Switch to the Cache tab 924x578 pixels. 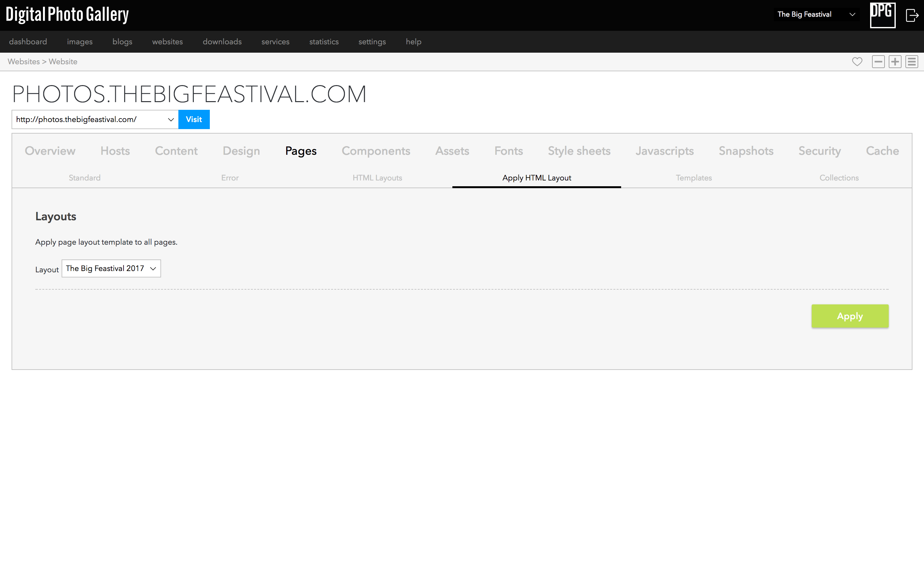pos(882,151)
